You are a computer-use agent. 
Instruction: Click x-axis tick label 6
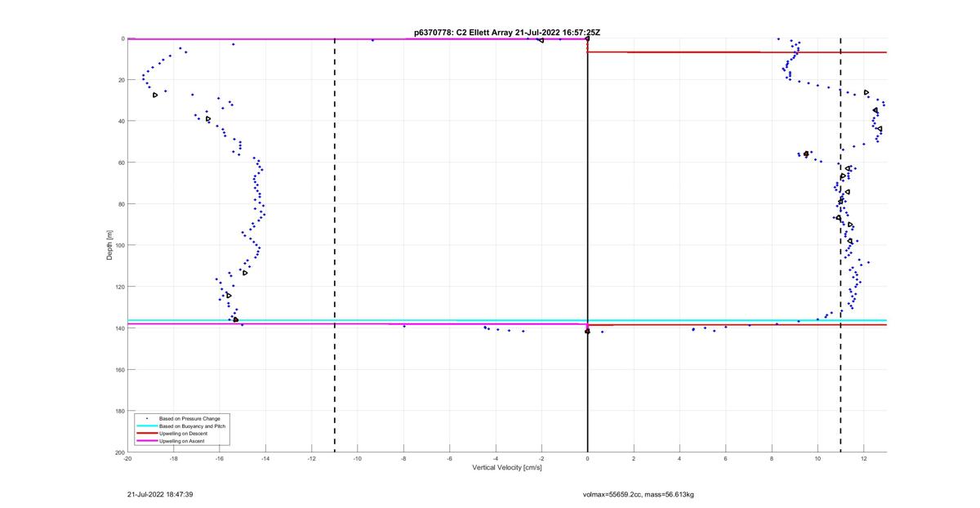[725, 458]
